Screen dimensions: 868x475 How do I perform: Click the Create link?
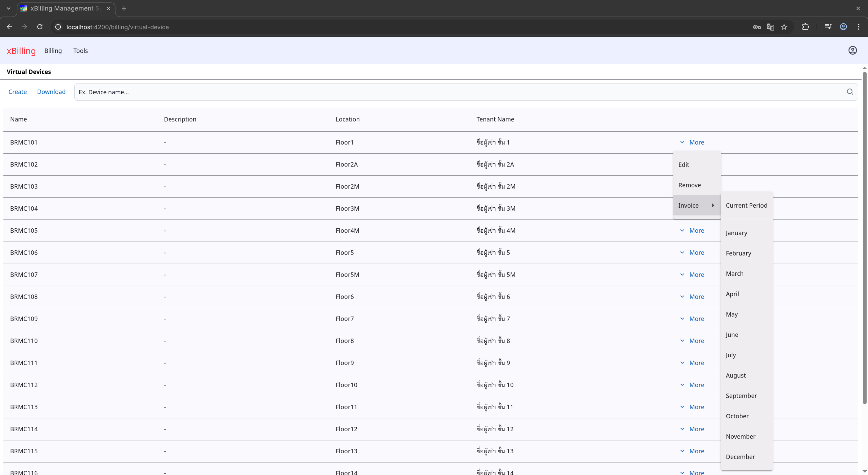pos(18,92)
